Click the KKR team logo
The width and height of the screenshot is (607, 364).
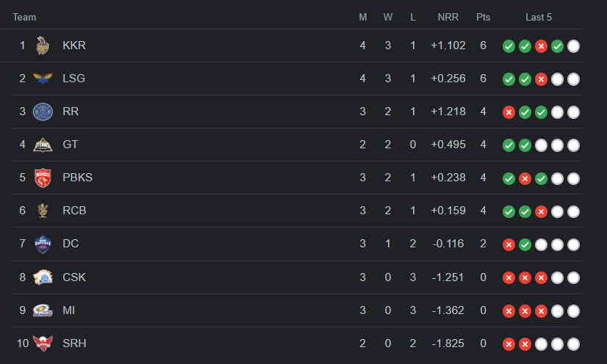[43, 45]
